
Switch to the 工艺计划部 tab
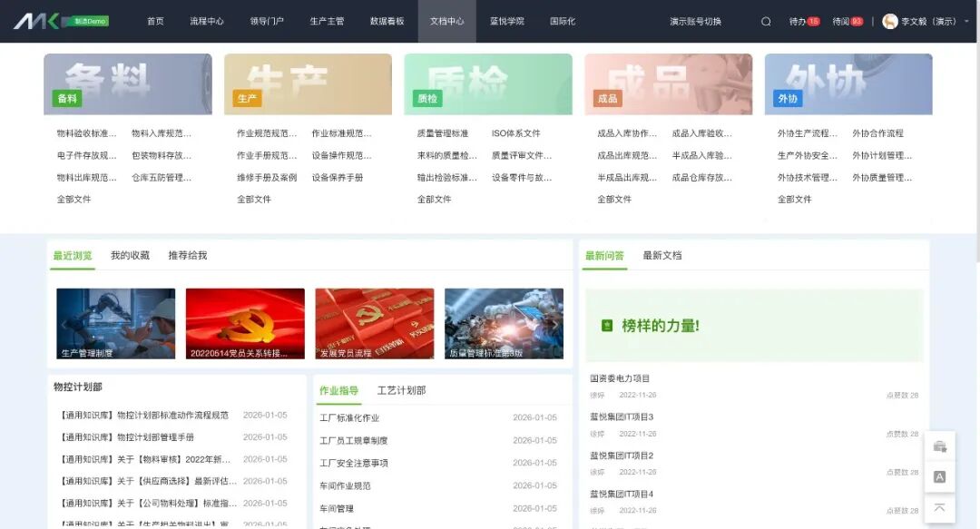401,390
